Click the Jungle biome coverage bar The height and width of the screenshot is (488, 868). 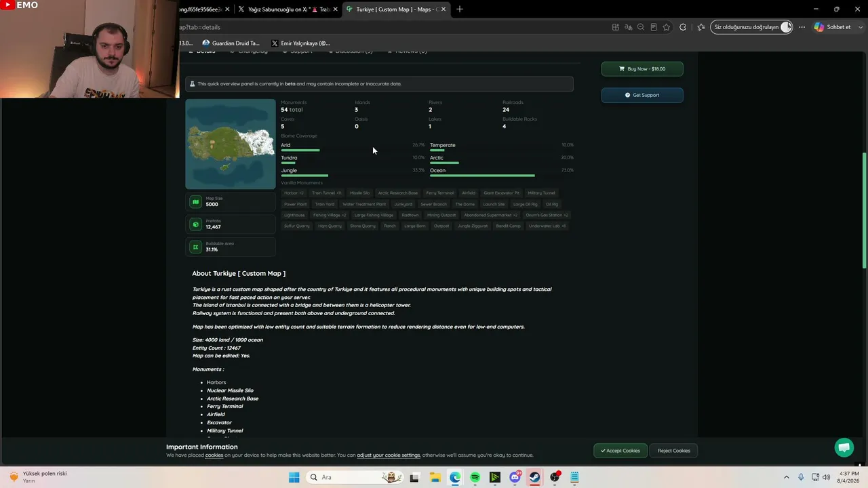pyautogui.click(x=304, y=176)
